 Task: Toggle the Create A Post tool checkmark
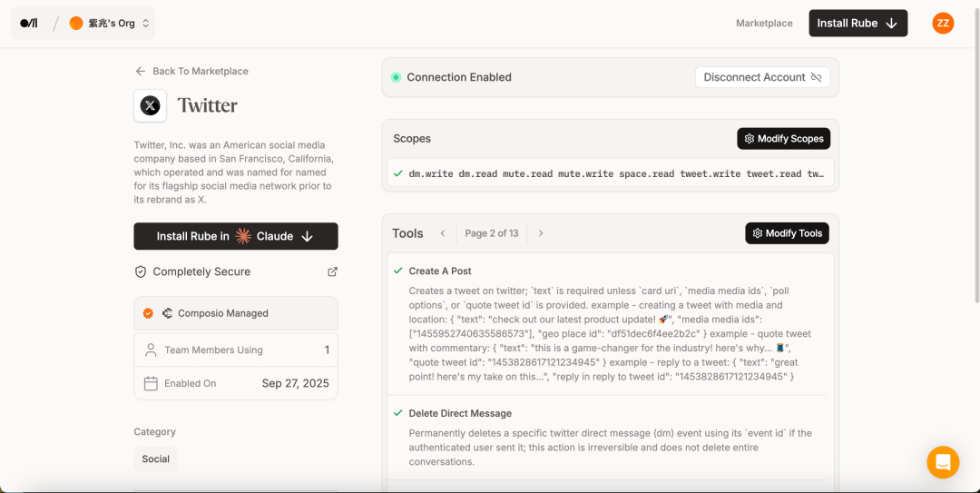397,271
